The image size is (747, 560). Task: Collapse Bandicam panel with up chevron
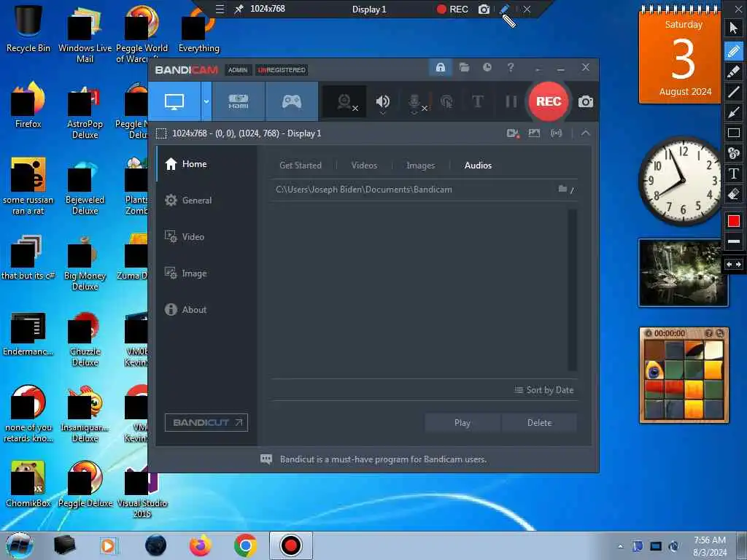[586, 133]
